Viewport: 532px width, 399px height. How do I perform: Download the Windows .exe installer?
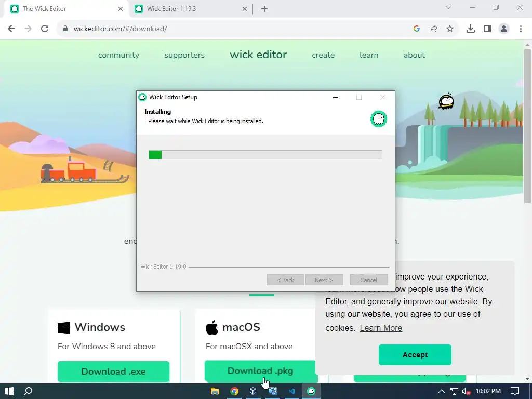[113, 371]
